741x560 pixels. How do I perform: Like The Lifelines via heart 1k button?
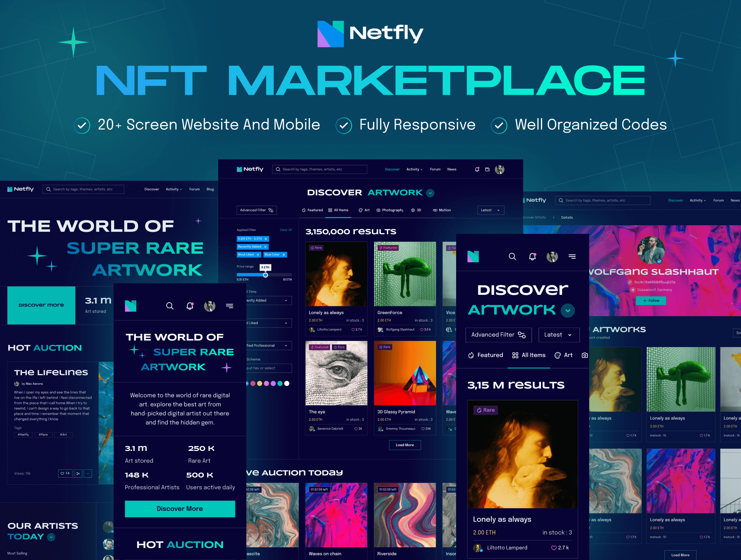point(65,474)
